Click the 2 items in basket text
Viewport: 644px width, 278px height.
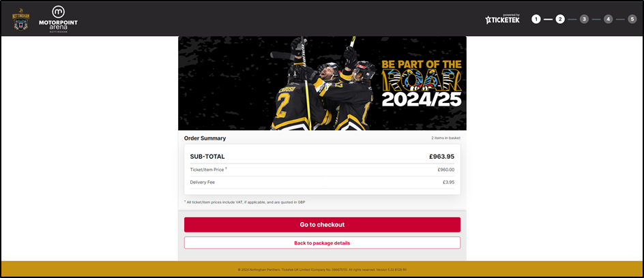click(x=445, y=138)
